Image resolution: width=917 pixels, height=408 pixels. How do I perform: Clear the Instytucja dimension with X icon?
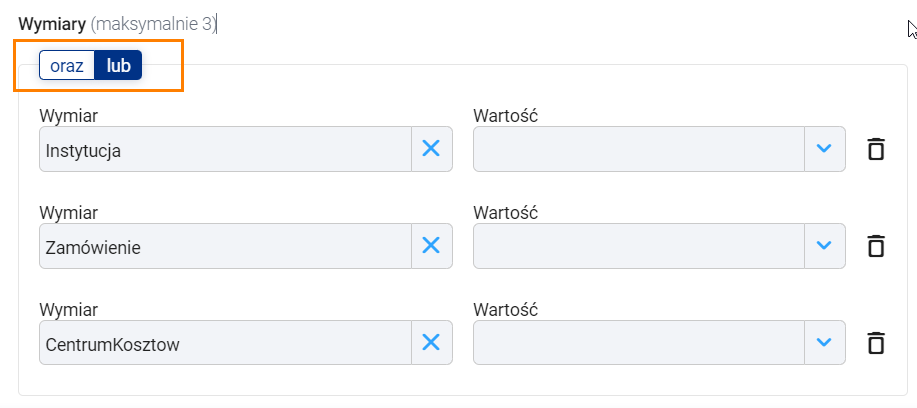(x=431, y=148)
